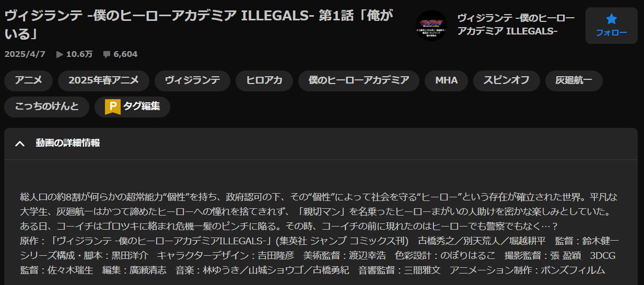644x285 pixels.
Task: Open the スピンオフ tag
Action: [x=506, y=80]
